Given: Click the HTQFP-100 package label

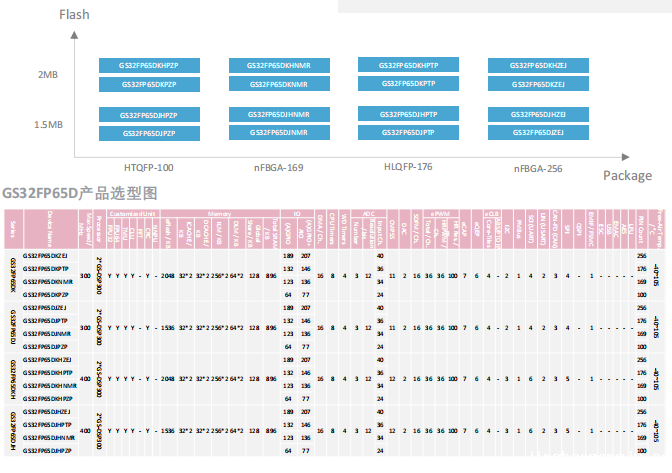Looking at the screenshot, I should [149, 168].
